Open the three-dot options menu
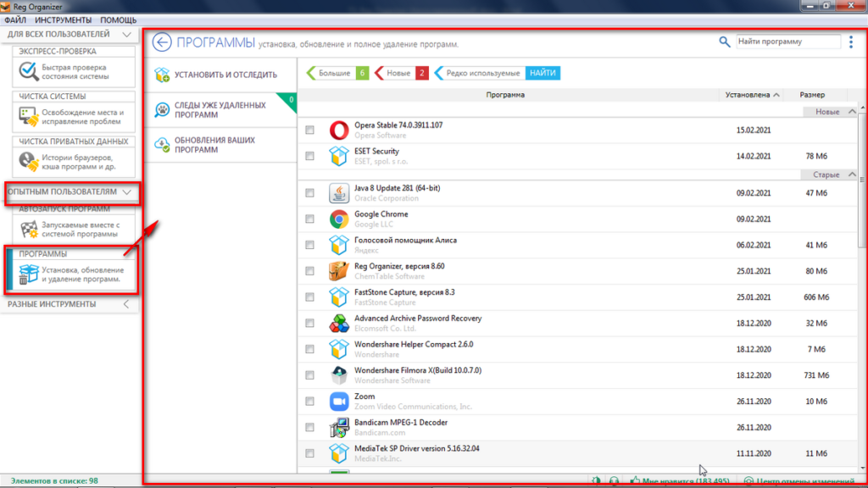The image size is (868, 488). point(851,42)
